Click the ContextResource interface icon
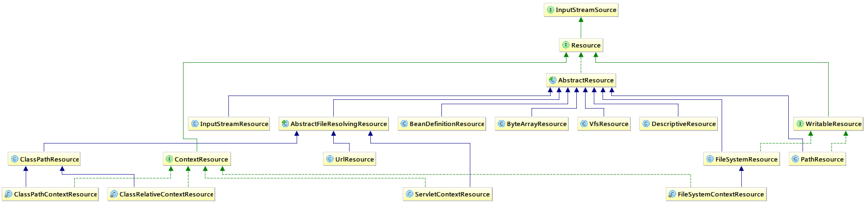Viewport: 868px width, 209px height. (169, 159)
